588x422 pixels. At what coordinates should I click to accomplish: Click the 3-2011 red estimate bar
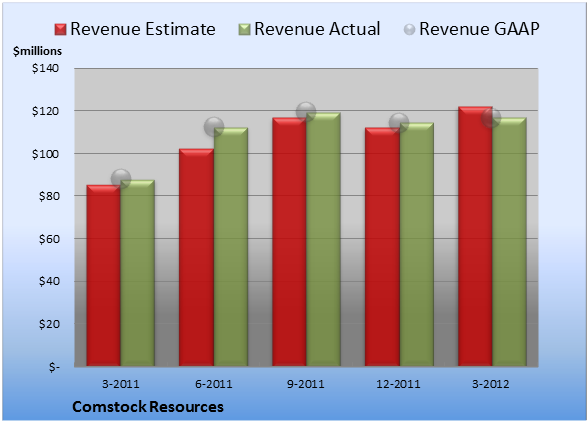point(104,276)
